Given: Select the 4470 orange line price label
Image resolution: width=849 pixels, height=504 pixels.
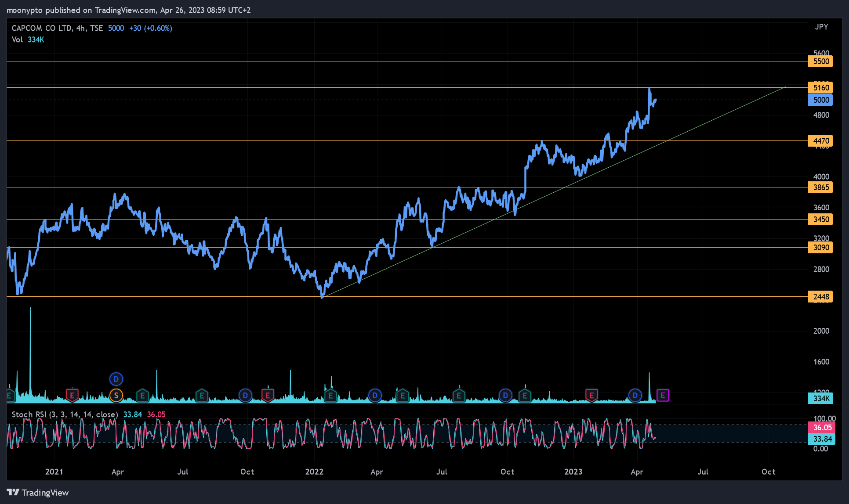Looking at the screenshot, I should point(820,141).
